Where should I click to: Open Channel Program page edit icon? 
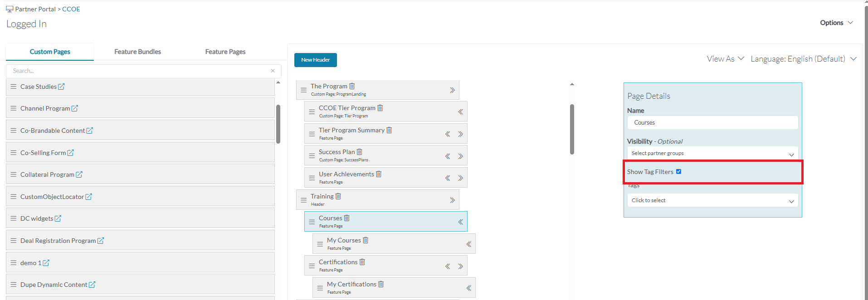coord(75,108)
